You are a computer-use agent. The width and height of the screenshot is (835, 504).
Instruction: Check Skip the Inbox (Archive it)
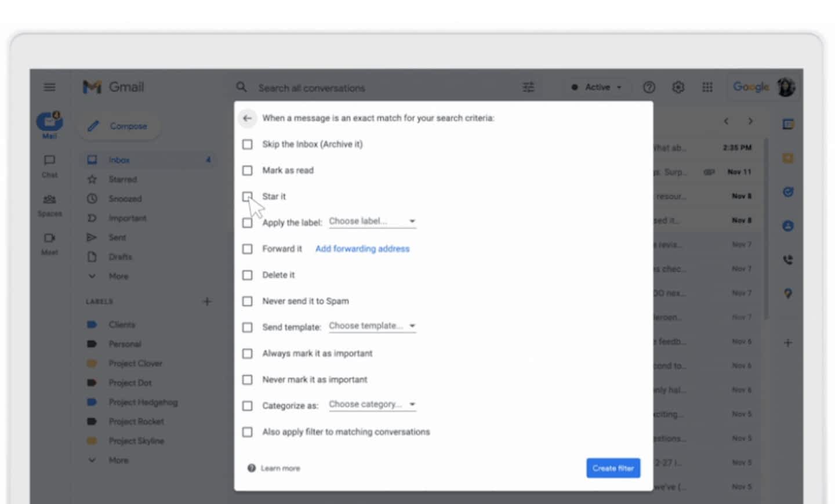[x=248, y=144]
